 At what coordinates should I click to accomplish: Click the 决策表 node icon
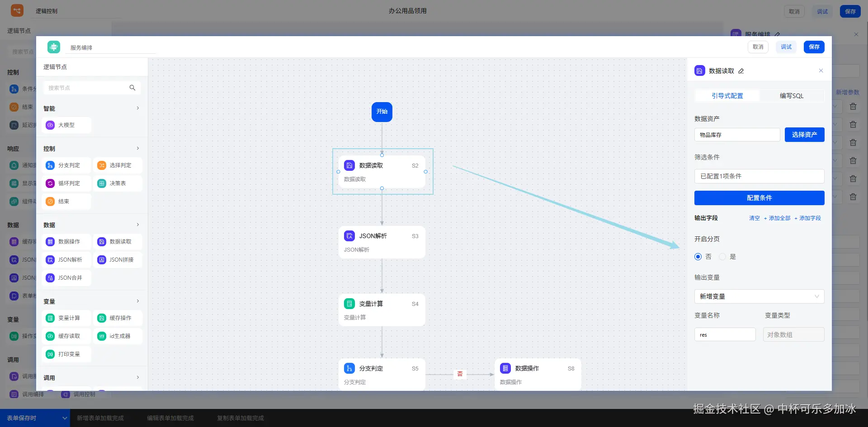tap(102, 183)
